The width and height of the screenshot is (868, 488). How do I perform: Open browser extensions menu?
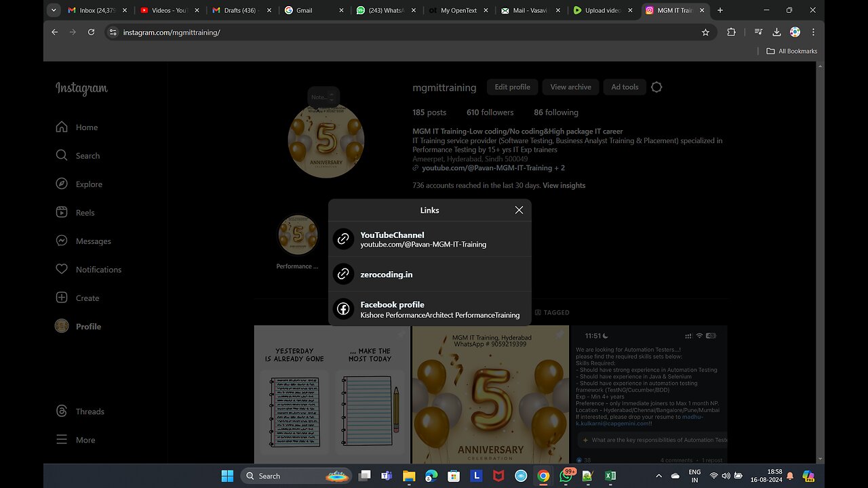731,32
